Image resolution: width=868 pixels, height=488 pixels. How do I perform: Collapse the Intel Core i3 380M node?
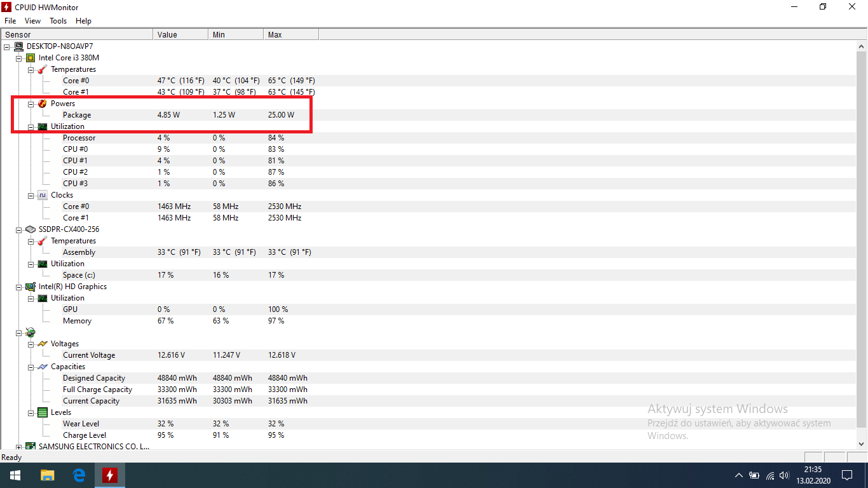pos(19,58)
